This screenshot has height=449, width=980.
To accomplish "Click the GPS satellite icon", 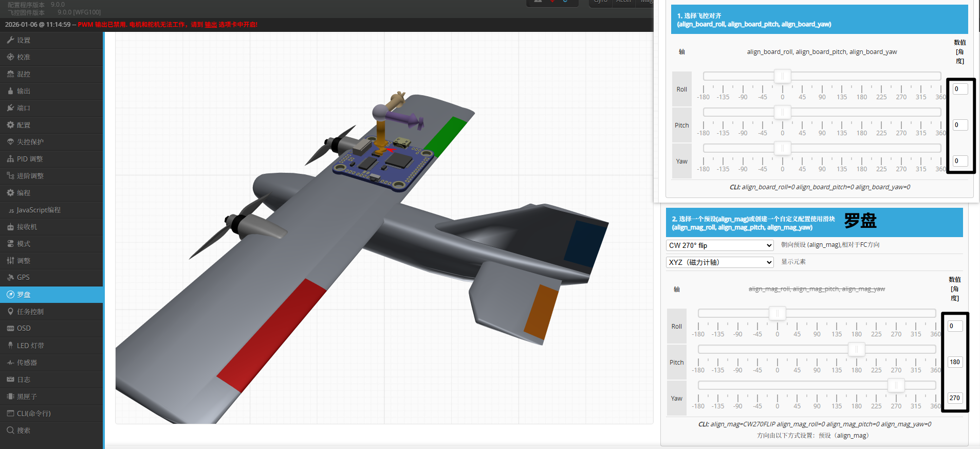I will click(x=10, y=277).
